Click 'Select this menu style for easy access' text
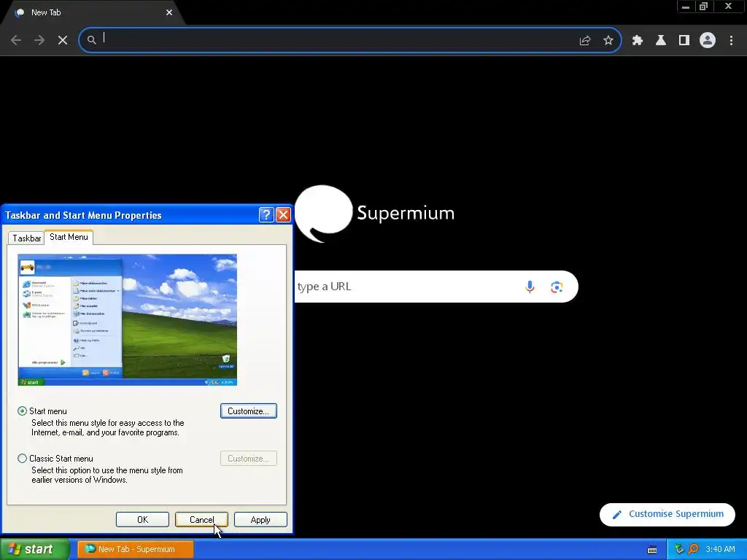 108,427
